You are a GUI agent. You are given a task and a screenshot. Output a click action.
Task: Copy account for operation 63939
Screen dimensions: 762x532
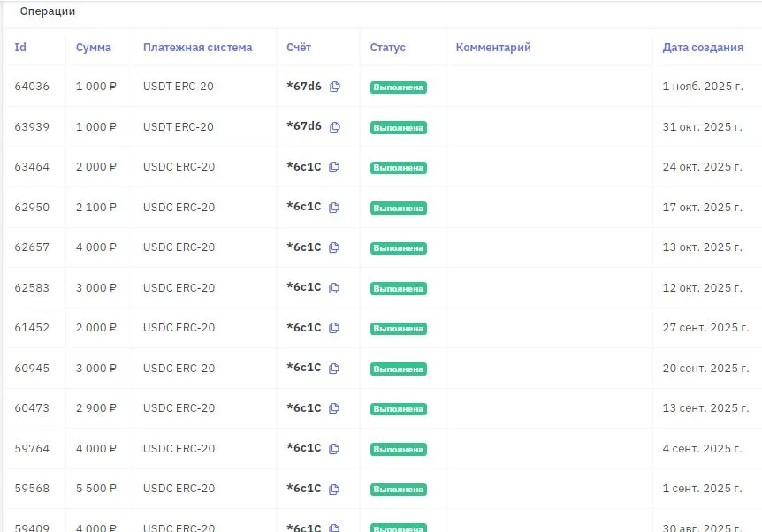pyautogui.click(x=335, y=126)
